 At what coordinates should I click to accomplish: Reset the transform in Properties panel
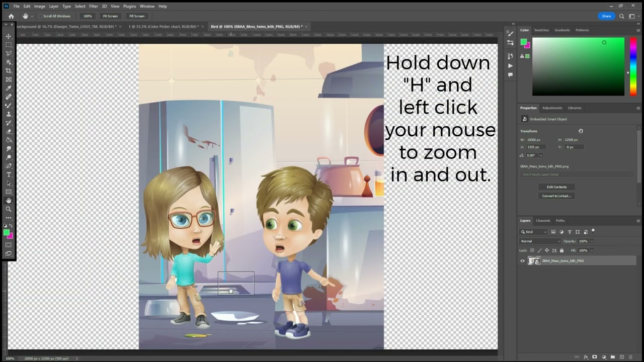click(x=581, y=131)
